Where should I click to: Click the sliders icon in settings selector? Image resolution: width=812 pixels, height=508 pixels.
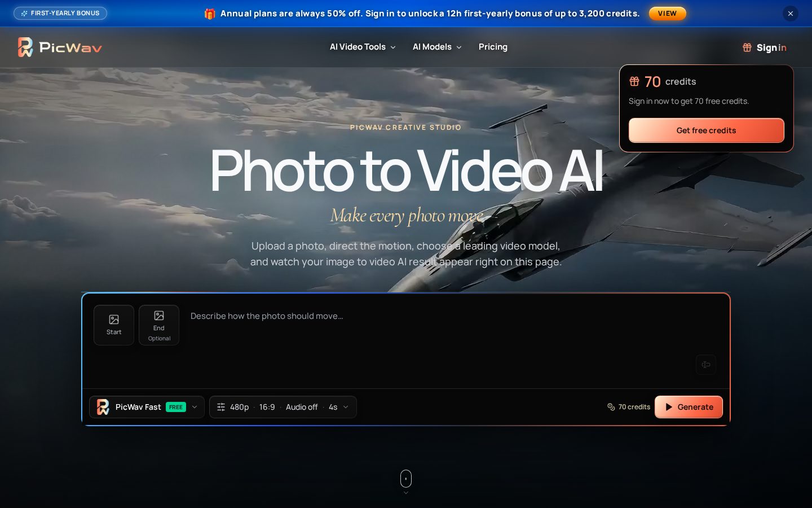221,407
